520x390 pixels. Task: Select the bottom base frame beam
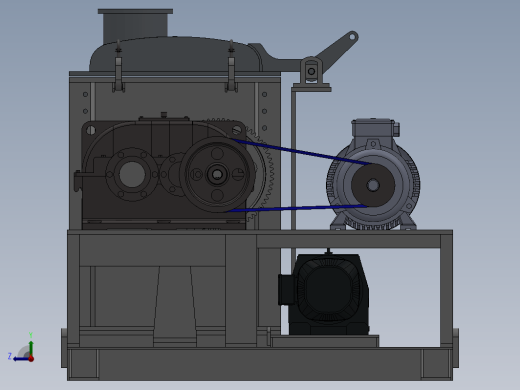tap(260, 363)
